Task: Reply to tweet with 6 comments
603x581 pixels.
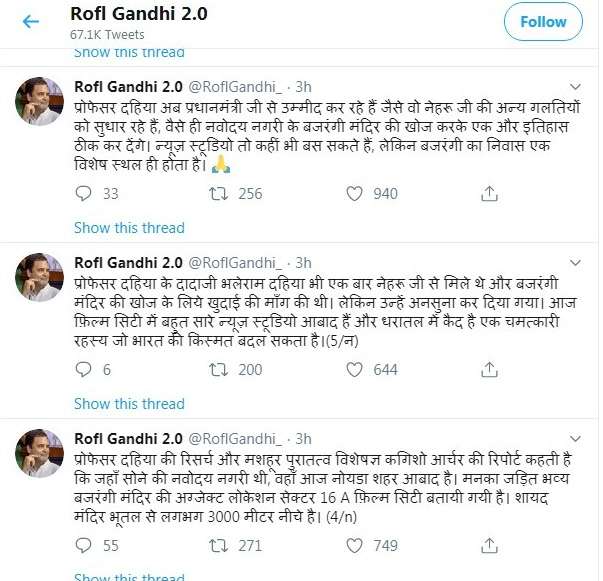Action: pyautogui.click(x=83, y=370)
